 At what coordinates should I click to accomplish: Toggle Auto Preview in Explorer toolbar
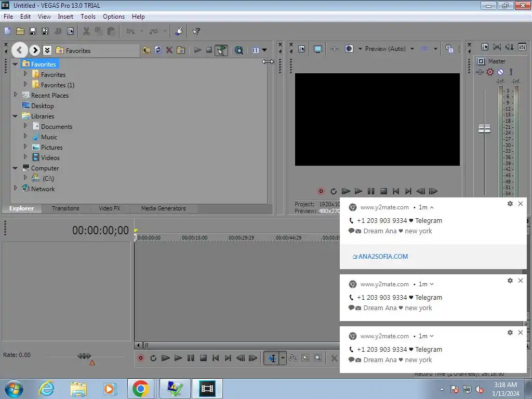pos(221,50)
